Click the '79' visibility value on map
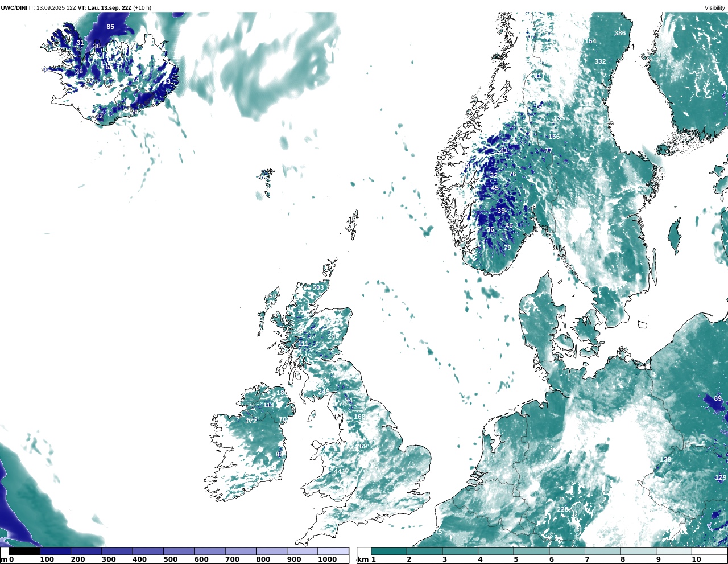The height and width of the screenshot is (564, 728). click(507, 248)
